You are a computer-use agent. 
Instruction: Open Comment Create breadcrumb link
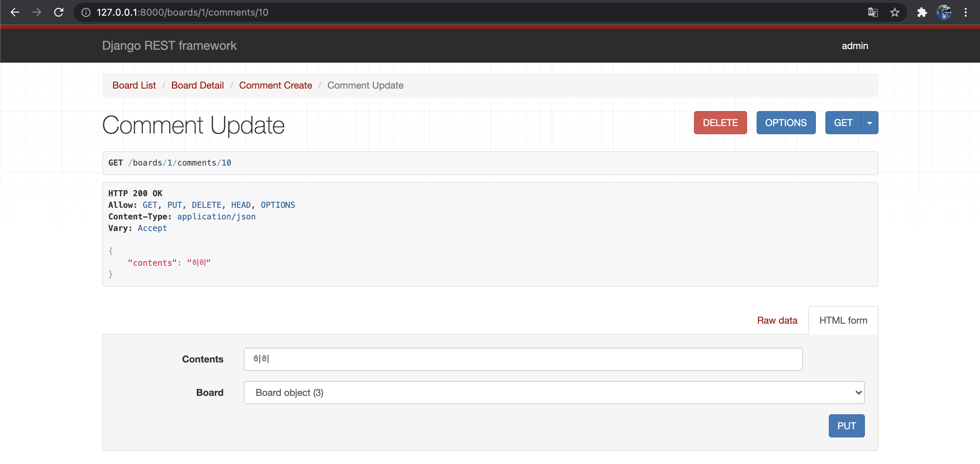click(275, 85)
